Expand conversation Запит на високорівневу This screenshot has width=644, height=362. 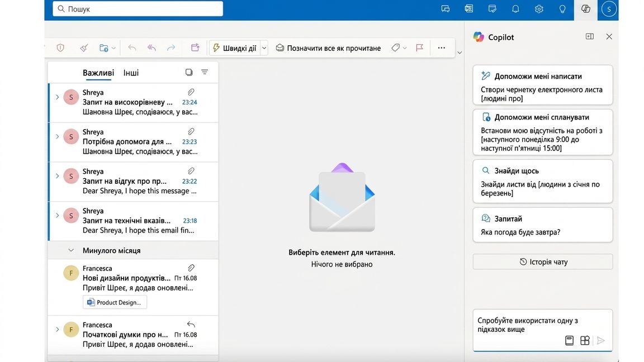(57, 97)
